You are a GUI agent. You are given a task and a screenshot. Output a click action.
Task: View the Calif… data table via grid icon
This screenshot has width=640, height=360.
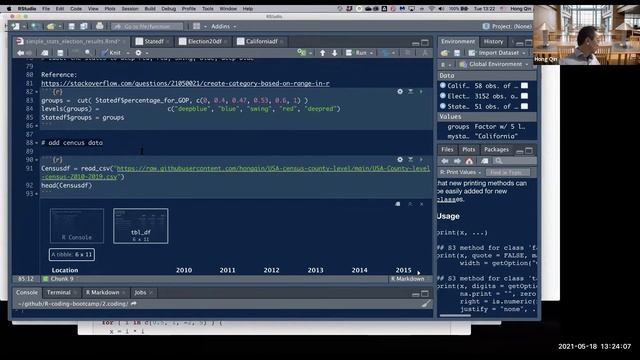point(524,86)
